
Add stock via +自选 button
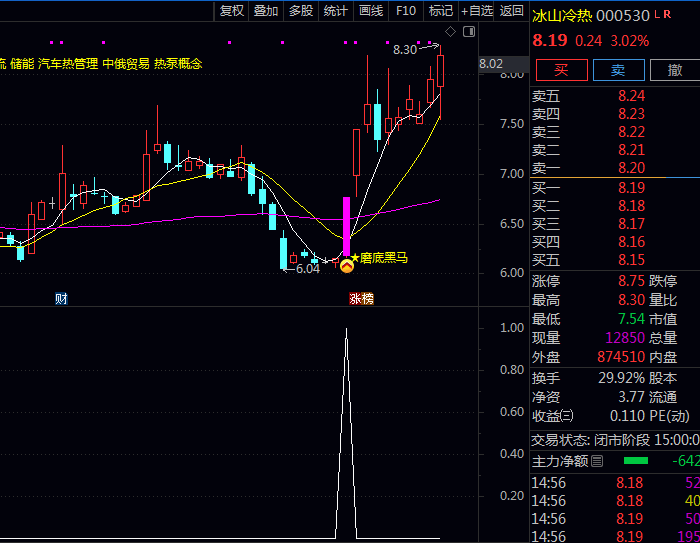point(476,11)
